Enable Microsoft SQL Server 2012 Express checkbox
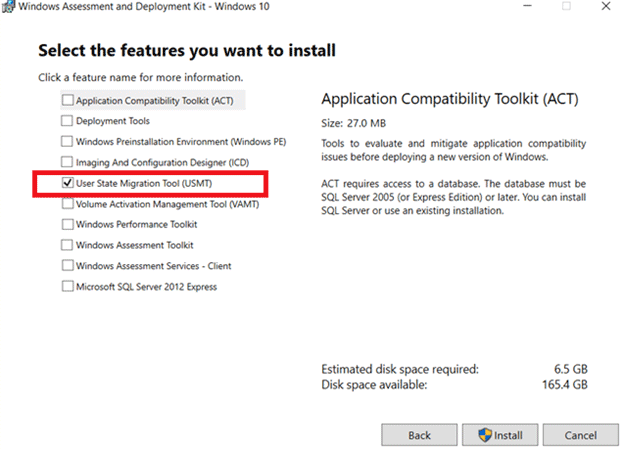The image size is (620, 450). pyautogui.click(x=68, y=286)
